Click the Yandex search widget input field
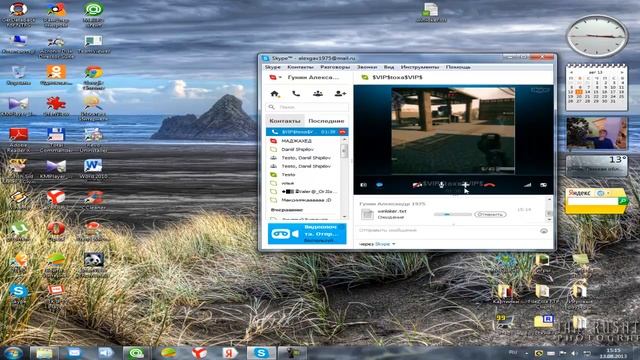 (x=593, y=201)
